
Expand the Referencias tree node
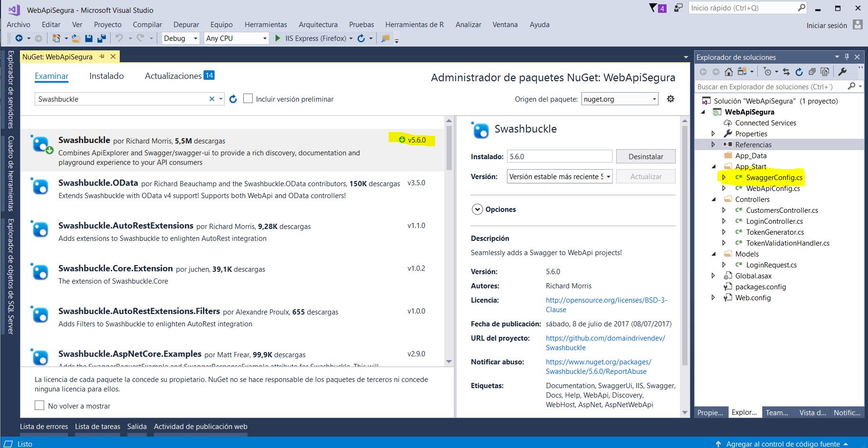coord(713,144)
